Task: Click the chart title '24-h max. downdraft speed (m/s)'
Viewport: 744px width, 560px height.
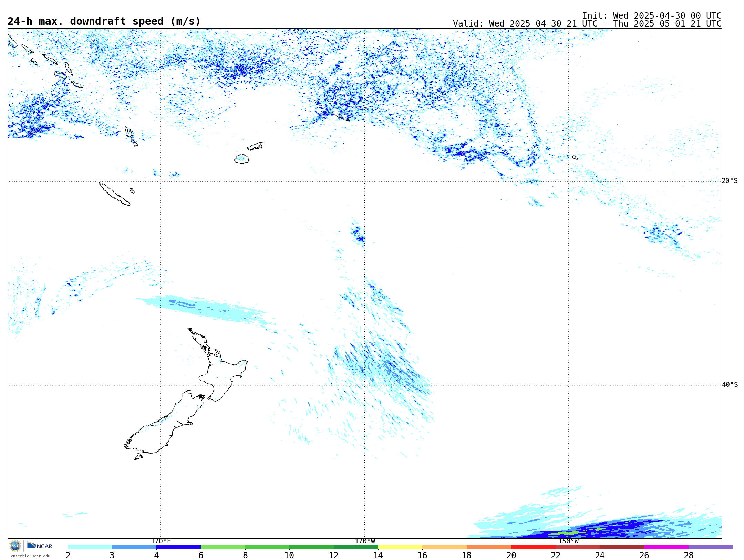Action: pyautogui.click(x=104, y=21)
